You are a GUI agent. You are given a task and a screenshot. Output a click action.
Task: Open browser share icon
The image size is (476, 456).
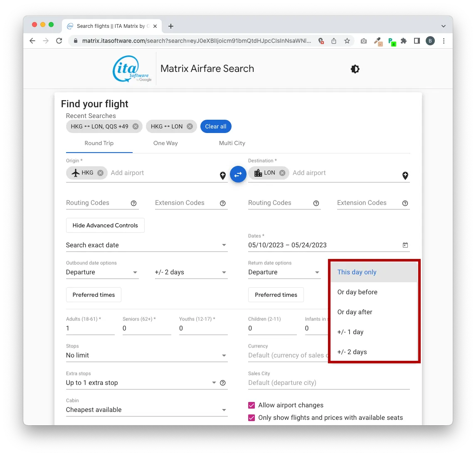334,41
